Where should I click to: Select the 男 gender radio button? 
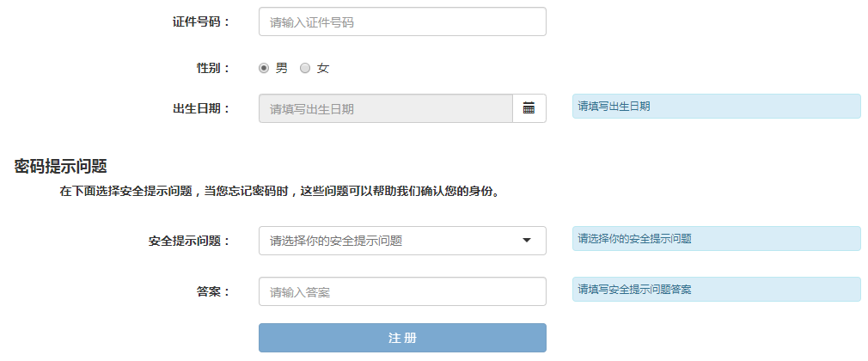coord(264,68)
